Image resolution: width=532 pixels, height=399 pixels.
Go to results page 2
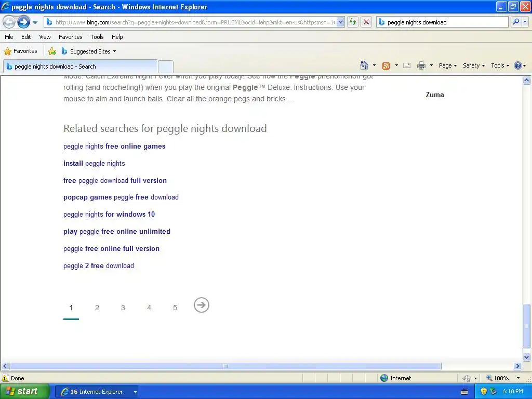pos(97,308)
